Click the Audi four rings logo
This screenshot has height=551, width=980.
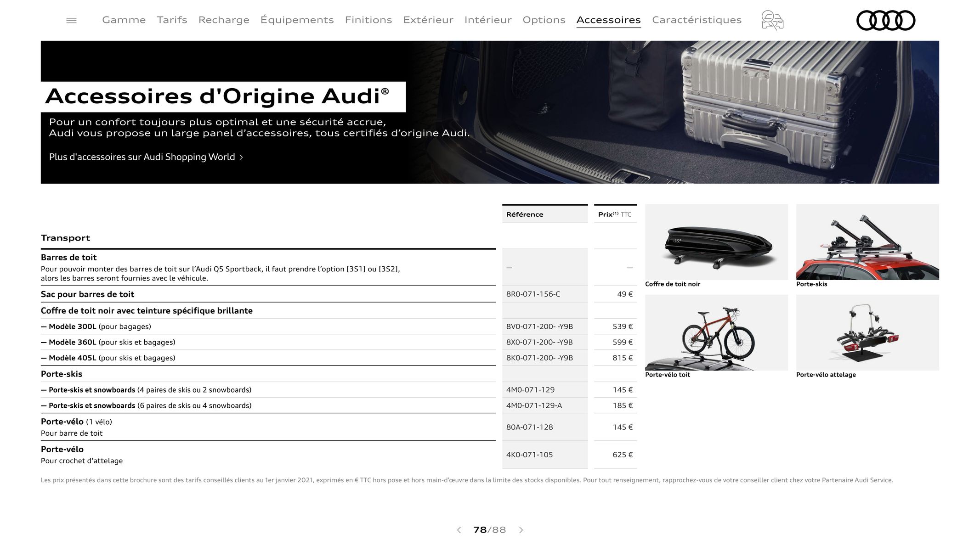[886, 20]
